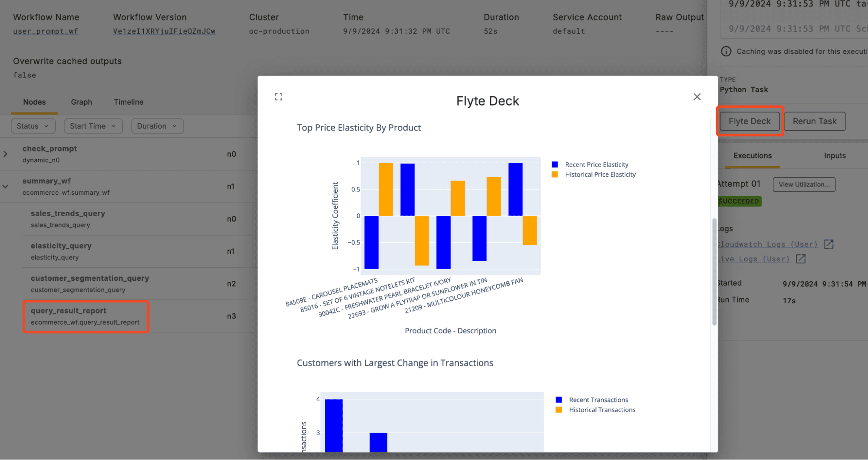Select the query_result_report node
The width and height of the screenshot is (868, 460).
pyautogui.click(x=86, y=316)
